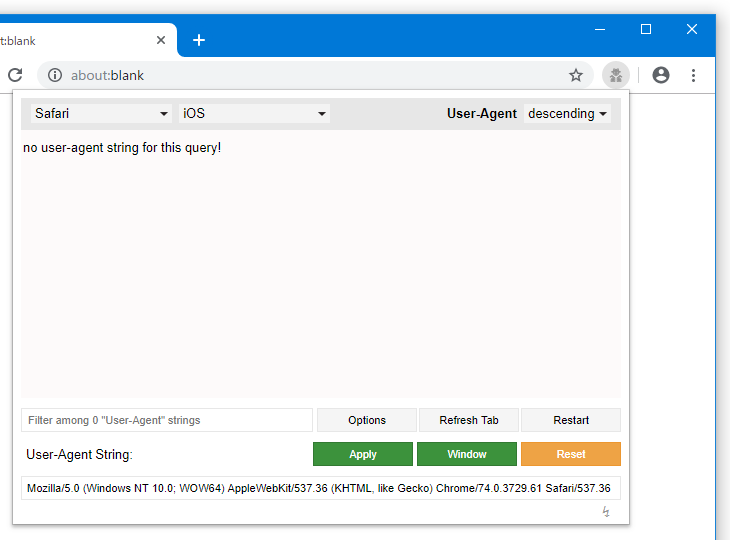Focus the Filter among User-Agent strings field
The image size is (730, 540).
tap(167, 420)
